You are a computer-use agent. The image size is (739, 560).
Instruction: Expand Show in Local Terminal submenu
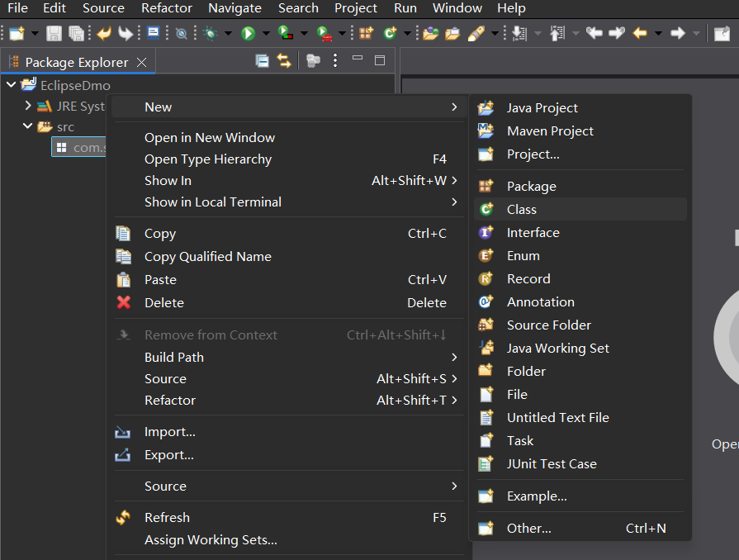point(289,202)
